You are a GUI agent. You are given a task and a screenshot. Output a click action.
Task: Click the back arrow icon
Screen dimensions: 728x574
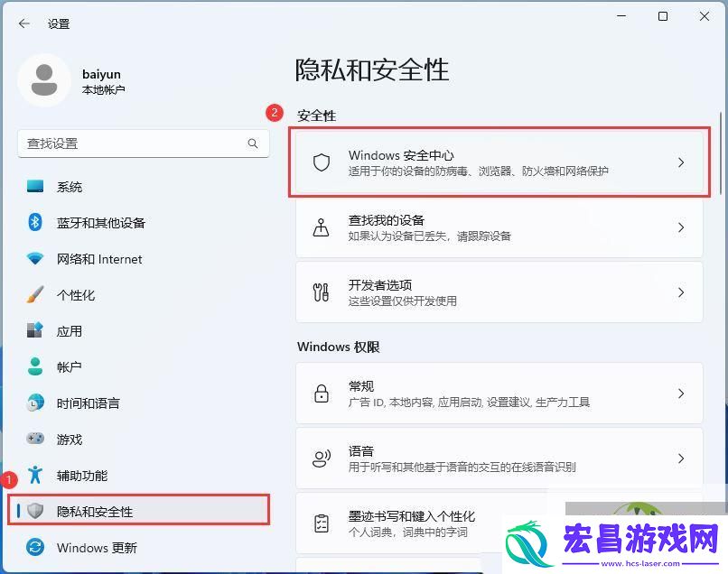pos(24,23)
